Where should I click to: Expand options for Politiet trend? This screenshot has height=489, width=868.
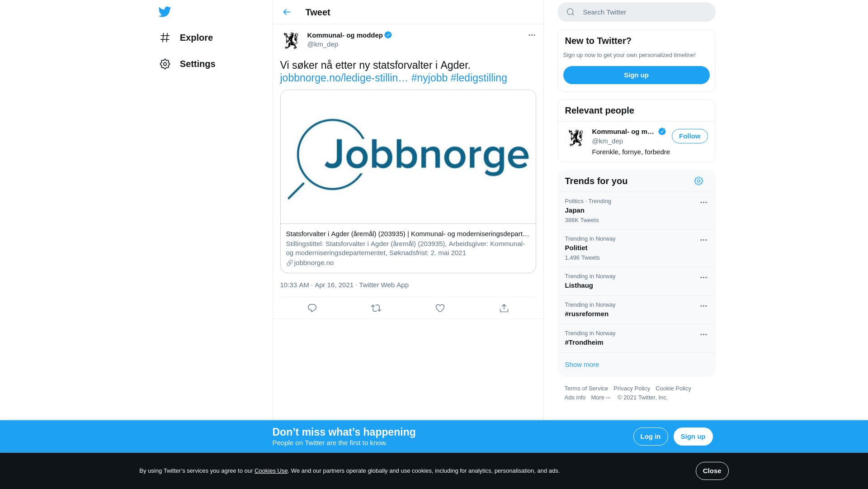pyautogui.click(x=703, y=240)
